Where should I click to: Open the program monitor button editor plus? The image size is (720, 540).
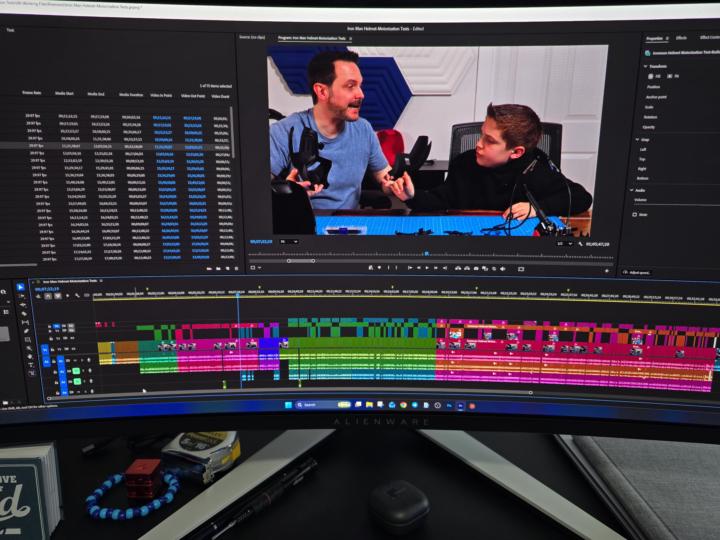(607, 271)
